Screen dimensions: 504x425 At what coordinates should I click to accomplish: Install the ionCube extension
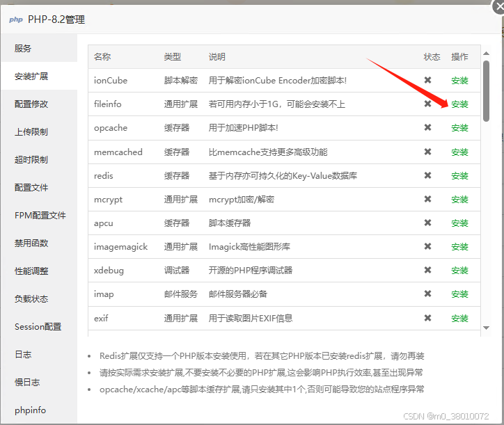tap(459, 80)
